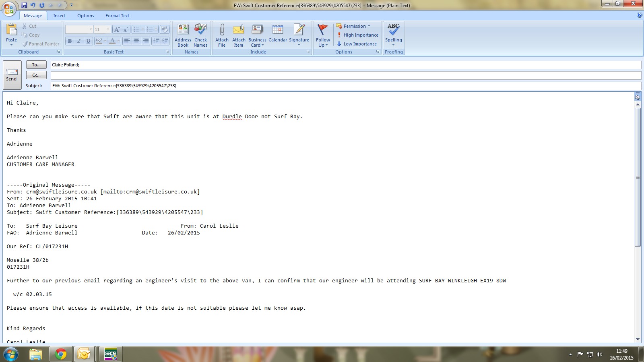
Task: Select the Format Text ribbon tab
Action: tap(117, 16)
